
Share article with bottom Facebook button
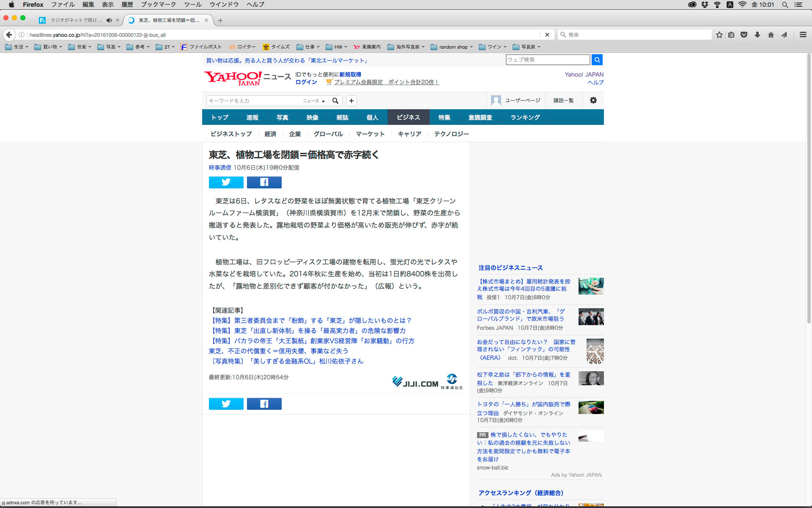click(x=264, y=404)
